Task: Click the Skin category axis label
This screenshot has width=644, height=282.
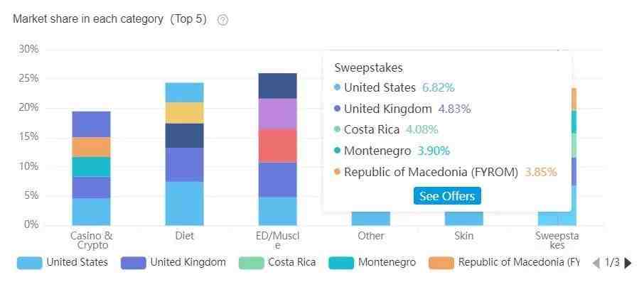Action: pyautogui.click(x=463, y=236)
